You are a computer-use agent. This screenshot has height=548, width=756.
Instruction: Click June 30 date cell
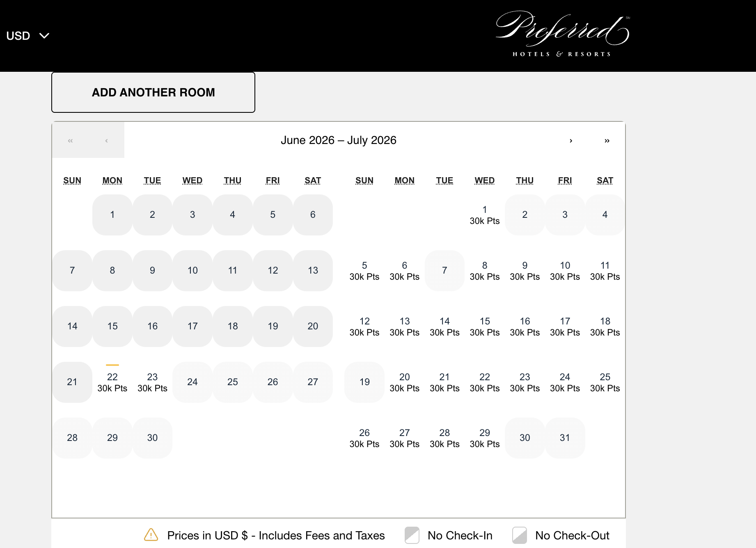click(x=152, y=438)
